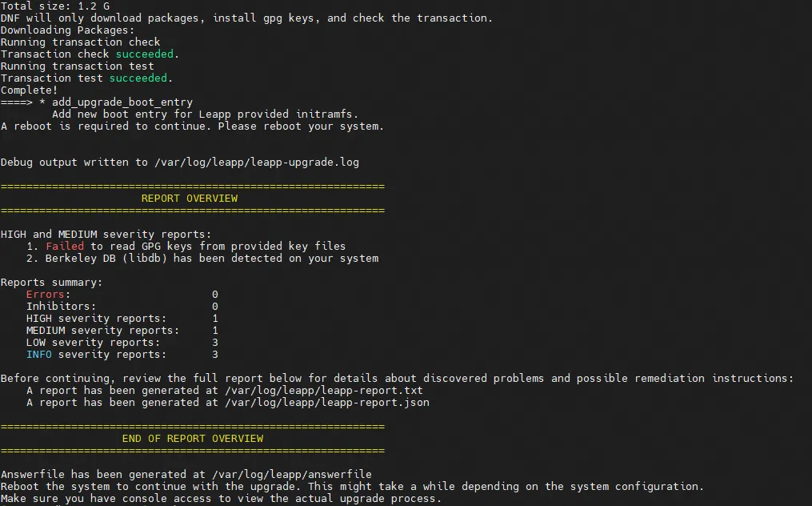Click 'Transaction check succeeded.' line

coord(90,54)
